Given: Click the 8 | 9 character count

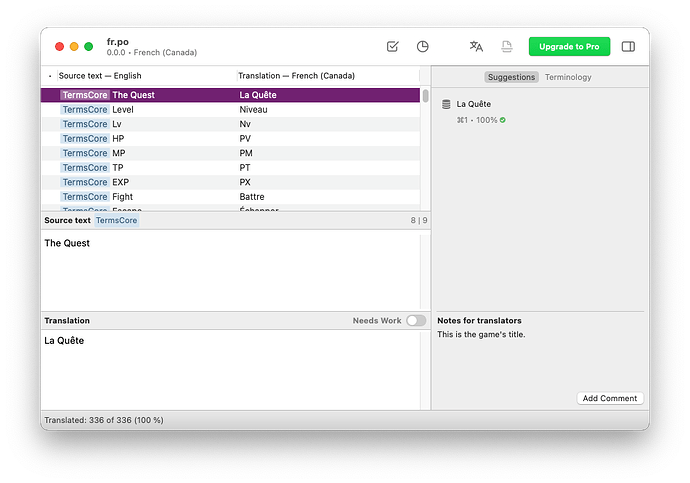Looking at the screenshot, I should (419, 220).
